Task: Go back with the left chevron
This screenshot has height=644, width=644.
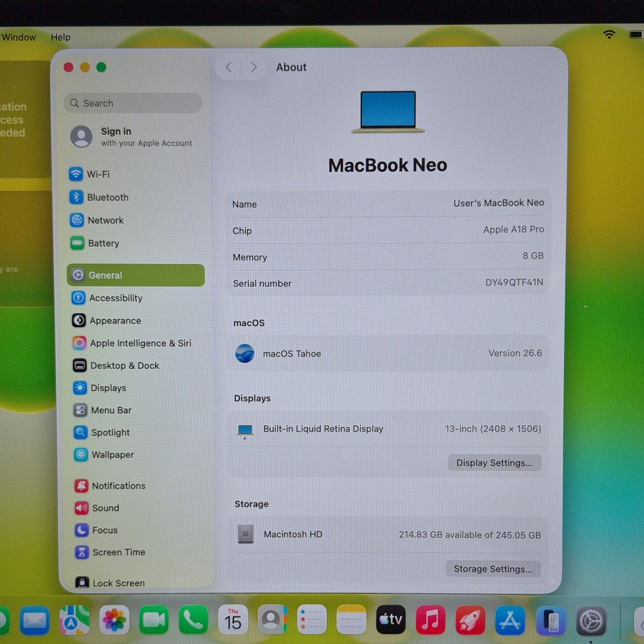Action: 229,67
